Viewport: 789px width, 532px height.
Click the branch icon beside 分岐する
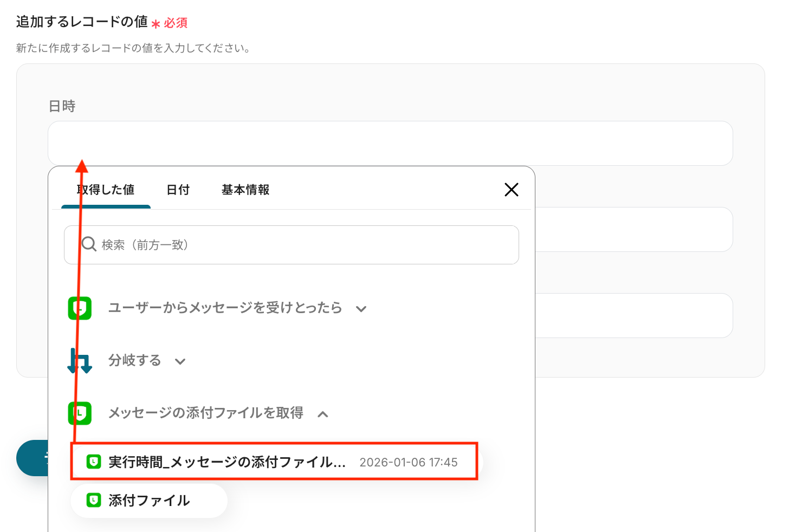point(80,361)
